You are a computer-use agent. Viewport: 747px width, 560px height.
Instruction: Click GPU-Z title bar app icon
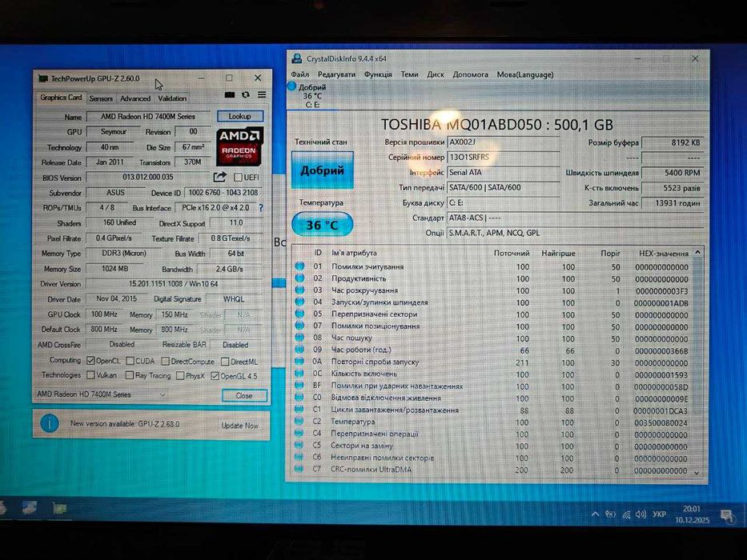[x=43, y=78]
